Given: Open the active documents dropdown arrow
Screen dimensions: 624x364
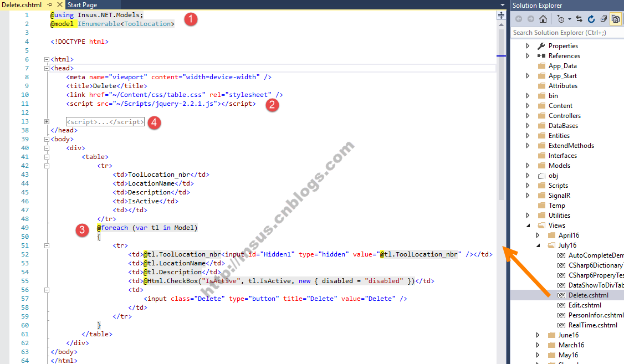Looking at the screenshot, I should (x=503, y=5).
